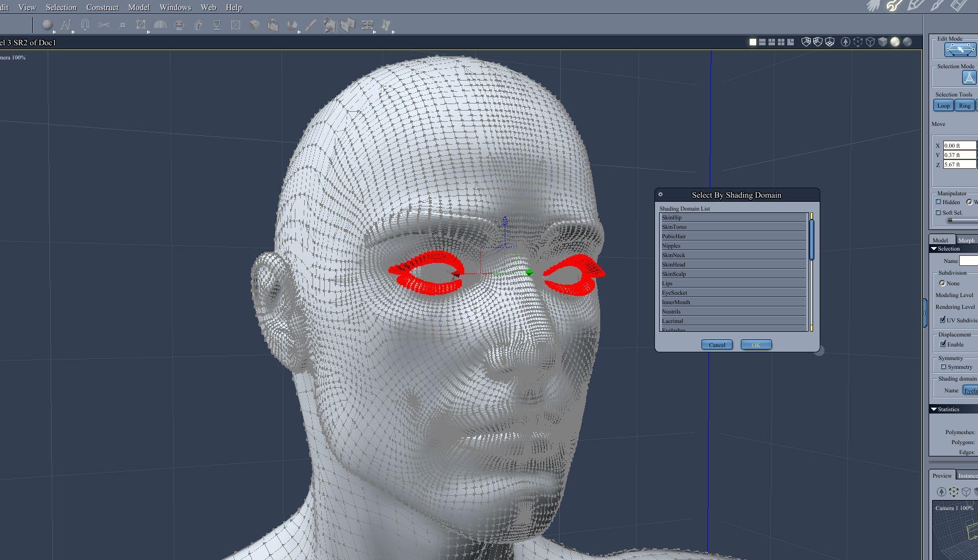This screenshot has width=978, height=560.
Task: Open the Windows menu
Action: [175, 7]
